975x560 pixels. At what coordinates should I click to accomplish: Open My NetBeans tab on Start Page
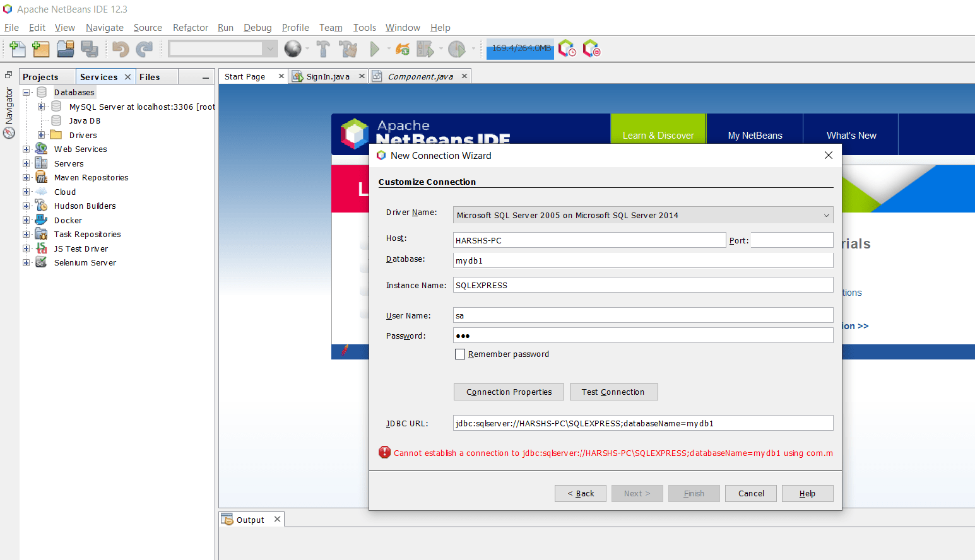click(x=755, y=135)
